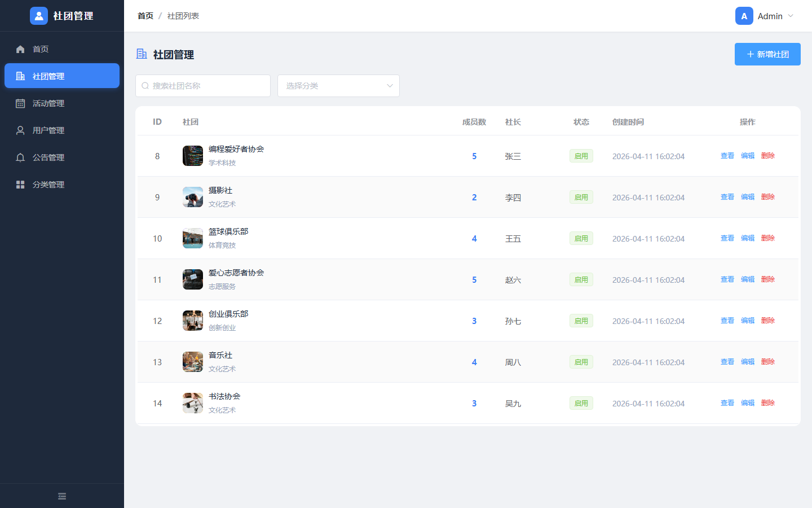Image resolution: width=812 pixels, height=508 pixels.
Task: Click member count 2 in the 摄影社 row
Action: click(474, 198)
